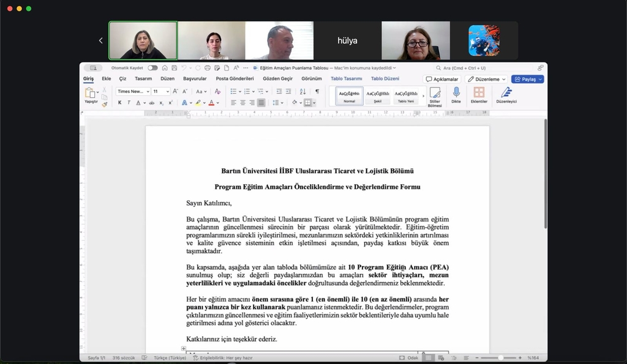627x364 pixels.
Task: Click the Home icon in title bar
Action: (165, 68)
